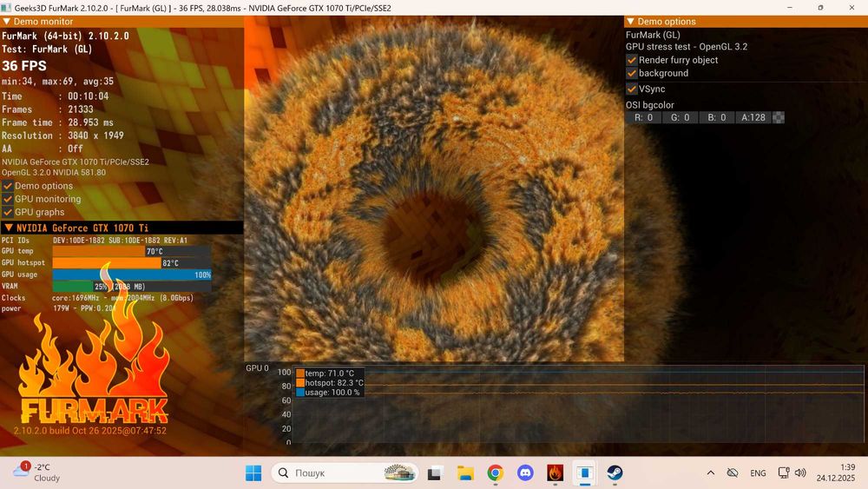The height and width of the screenshot is (489, 868).
Task: Launch Google Chrome from the taskbar
Action: point(496,473)
